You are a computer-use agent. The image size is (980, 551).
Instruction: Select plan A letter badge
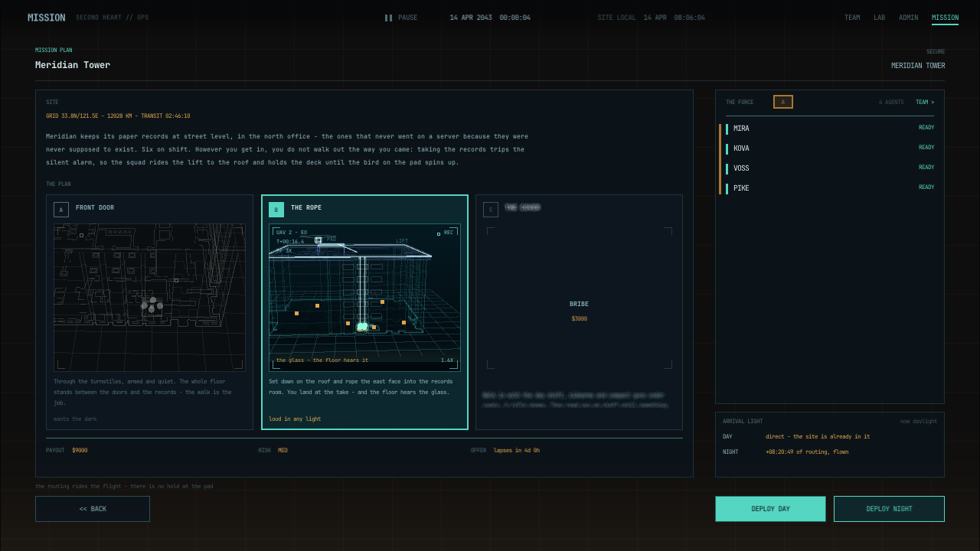point(61,210)
